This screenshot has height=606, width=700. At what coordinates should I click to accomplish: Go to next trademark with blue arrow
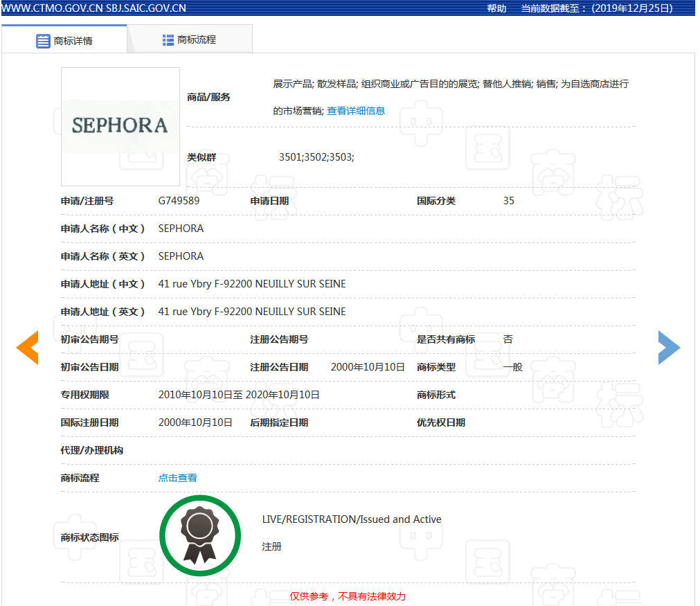point(669,348)
